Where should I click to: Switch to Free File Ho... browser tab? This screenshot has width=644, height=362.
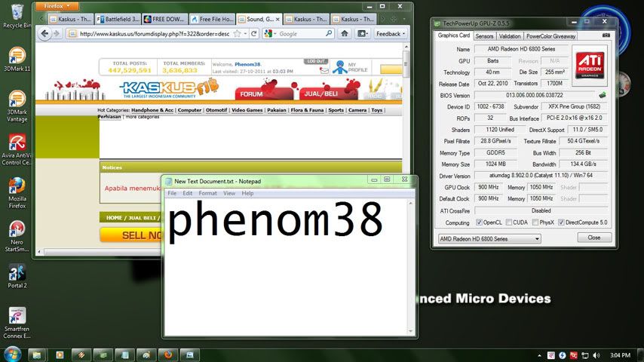(x=212, y=19)
